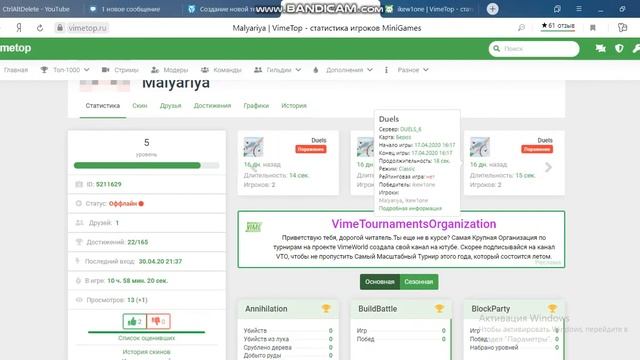Screen dimensions: 640x360
Task: Switch to the Достижения profile tab
Action: pos(212,106)
